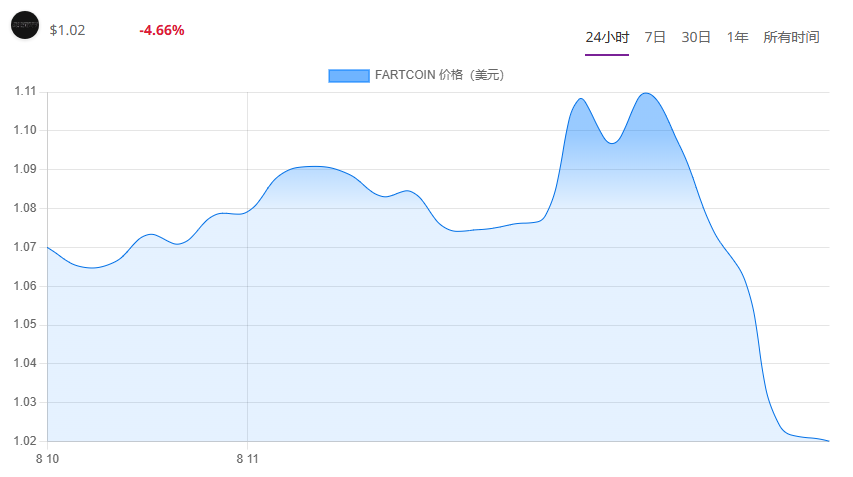Select the 7日 time range tab
The image size is (853, 477).
coord(655,37)
